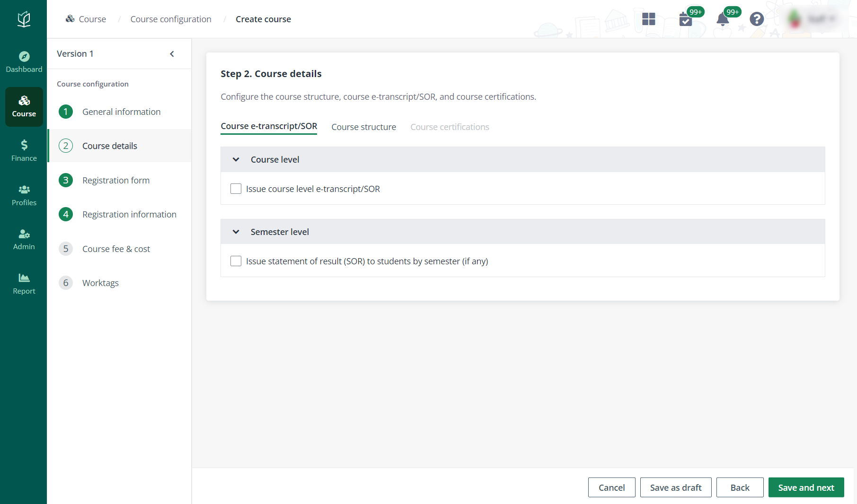This screenshot has width=857, height=504.
Task: Click the Course level section title
Action: pos(275,160)
